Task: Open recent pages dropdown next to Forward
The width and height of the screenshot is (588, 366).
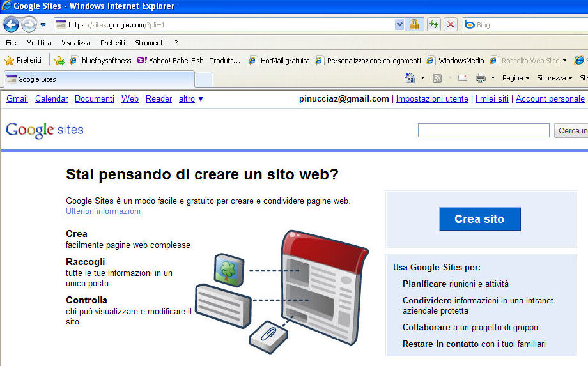Action: tap(43, 25)
